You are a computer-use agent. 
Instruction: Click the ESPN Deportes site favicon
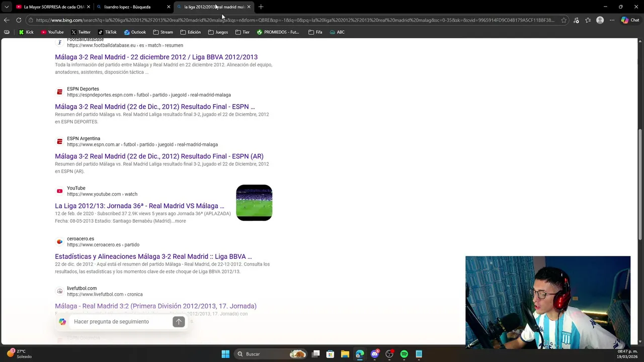pyautogui.click(x=59, y=92)
